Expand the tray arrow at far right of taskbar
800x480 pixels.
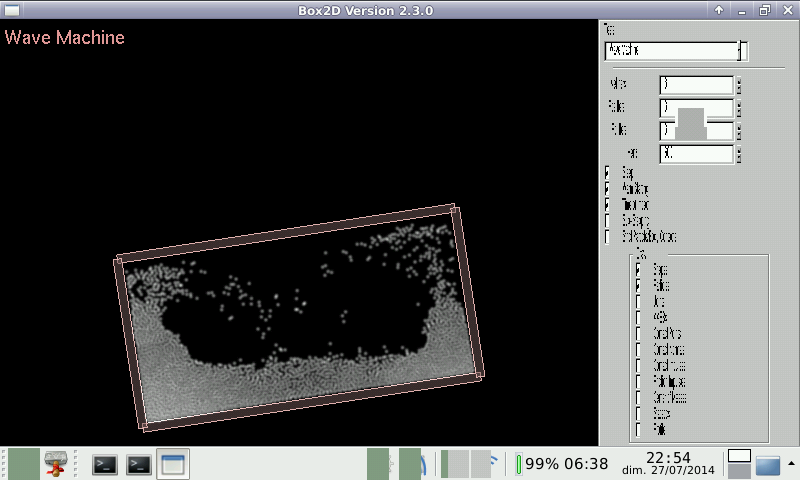tap(791, 463)
